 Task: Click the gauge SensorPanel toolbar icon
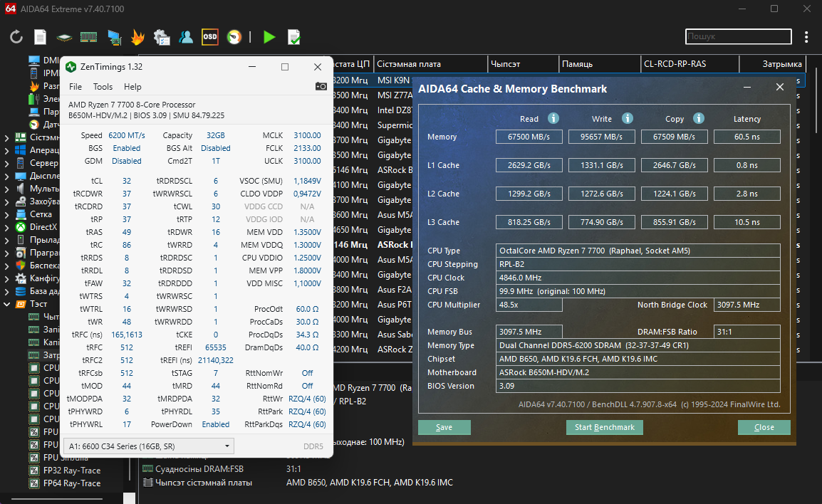[234, 37]
